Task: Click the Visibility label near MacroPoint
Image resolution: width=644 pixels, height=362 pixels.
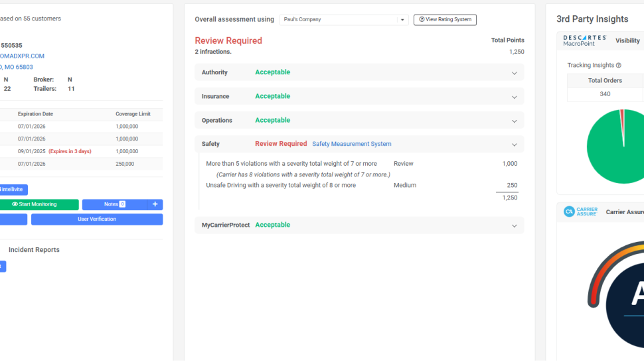Action: tap(627, 40)
